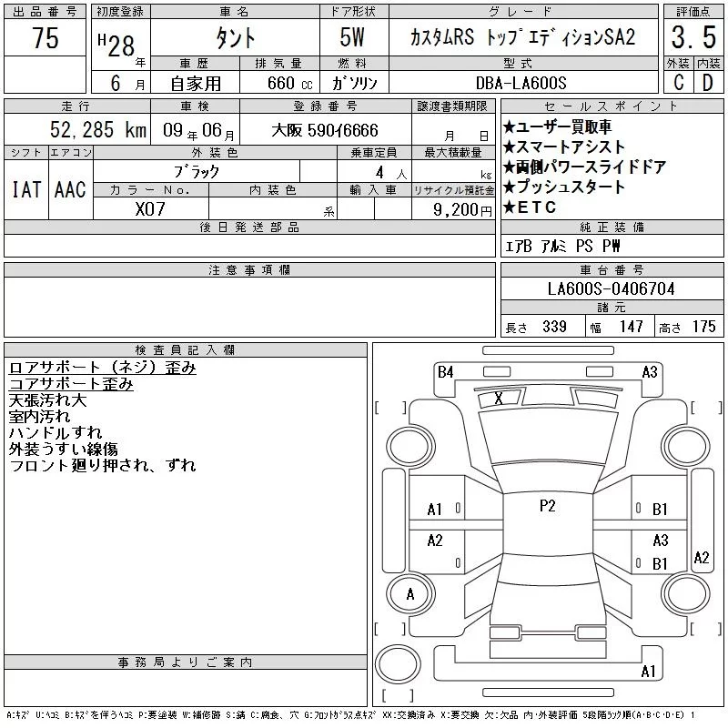This screenshot has height=728, width=728.
Task: Click the model code DBA-LA600S
Action: pyautogui.click(x=521, y=83)
